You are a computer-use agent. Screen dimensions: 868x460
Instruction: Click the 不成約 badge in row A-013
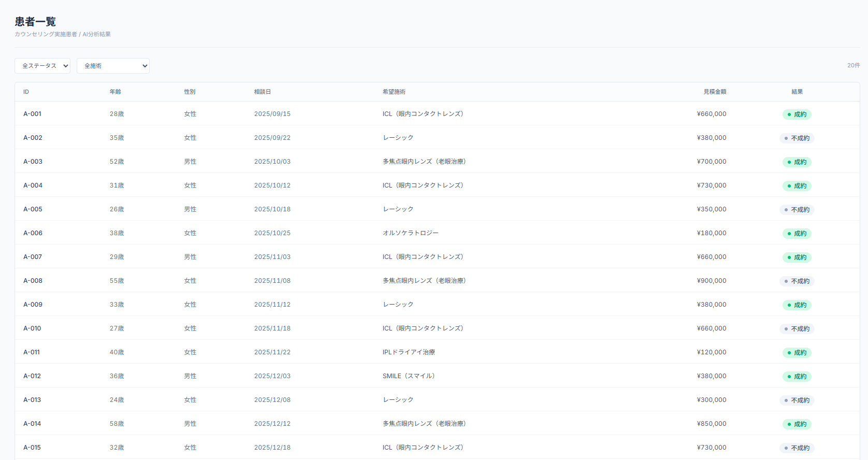pos(797,400)
